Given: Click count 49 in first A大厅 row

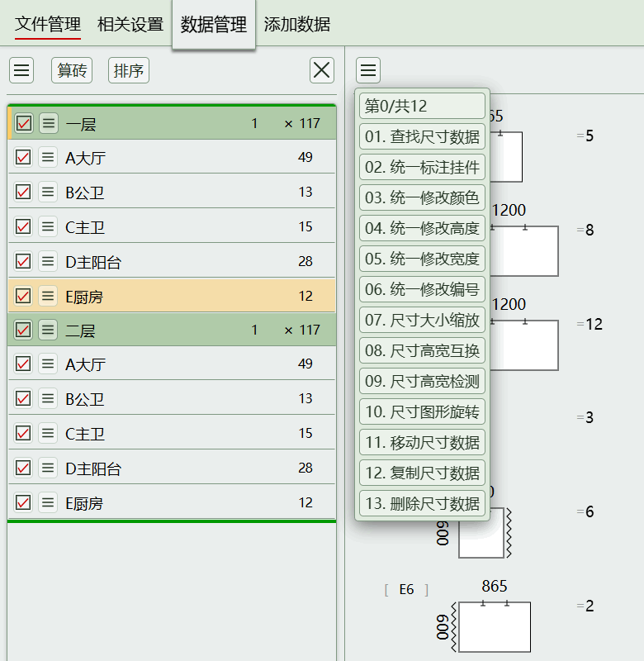Looking at the screenshot, I should click(305, 157).
